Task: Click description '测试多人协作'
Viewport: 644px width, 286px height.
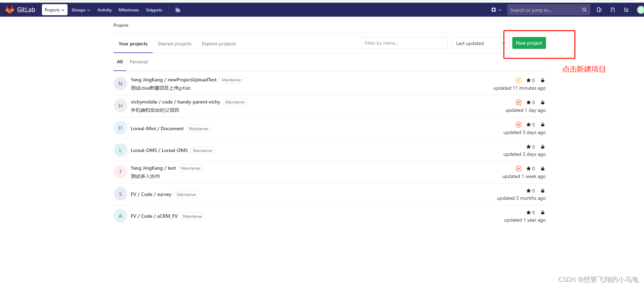Action: pyautogui.click(x=145, y=176)
